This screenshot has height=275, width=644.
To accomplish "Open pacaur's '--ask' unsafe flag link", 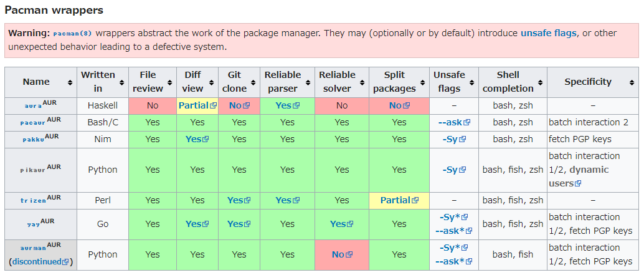I will [x=454, y=122].
